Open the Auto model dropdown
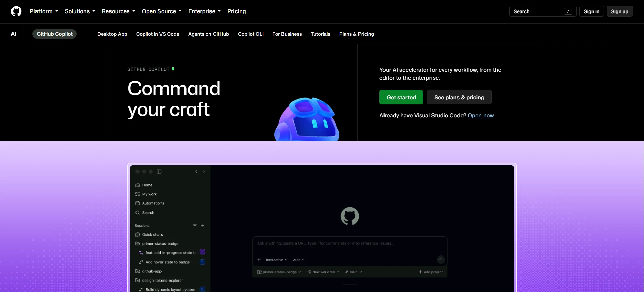Screen dimensions: 644x292 299,260
